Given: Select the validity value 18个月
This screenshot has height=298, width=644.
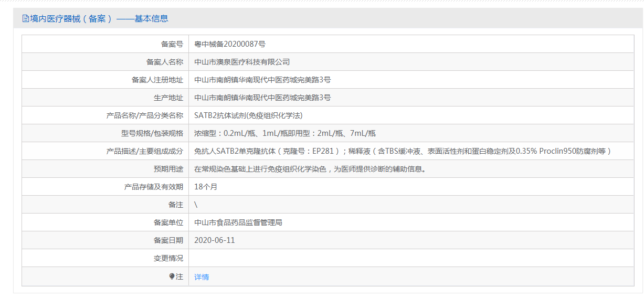Looking at the screenshot, I should 206,187.
